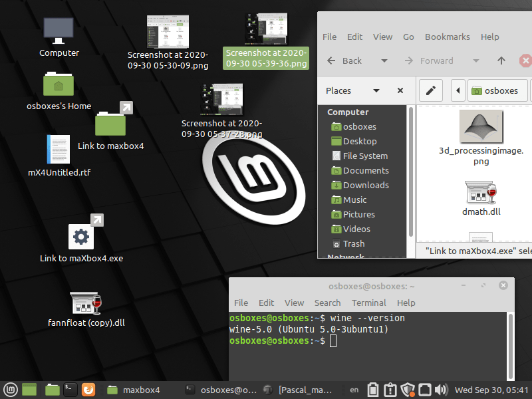Click the path bar left scroll arrow
532x399 pixels.
[458, 90]
